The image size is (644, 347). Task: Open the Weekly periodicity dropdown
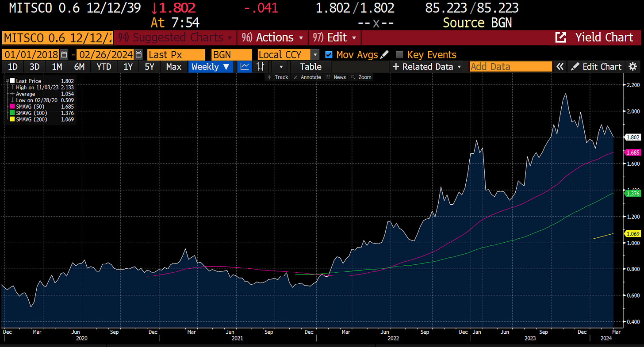point(211,66)
